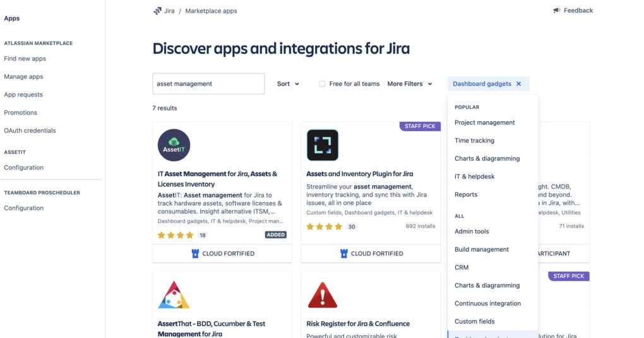
Task: Select Time tracking category
Action: pos(474,140)
